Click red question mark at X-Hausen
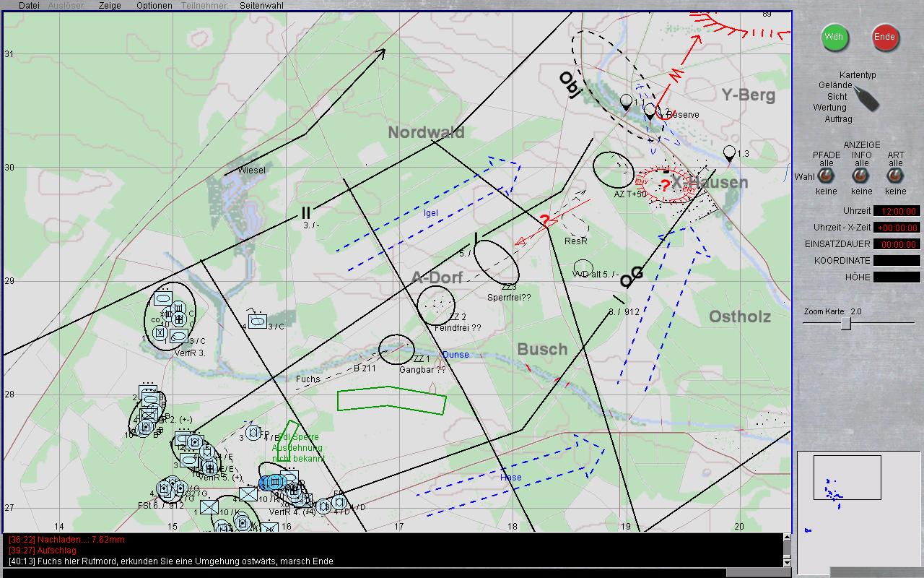 pyautogui.click(x=665, y=185)
